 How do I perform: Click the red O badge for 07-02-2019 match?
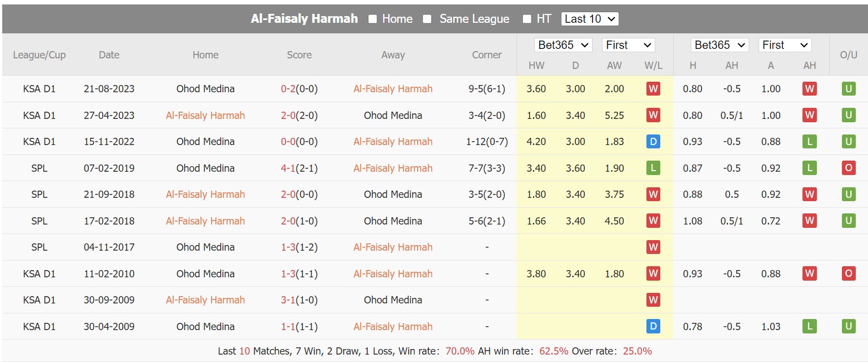pos(848,168)
